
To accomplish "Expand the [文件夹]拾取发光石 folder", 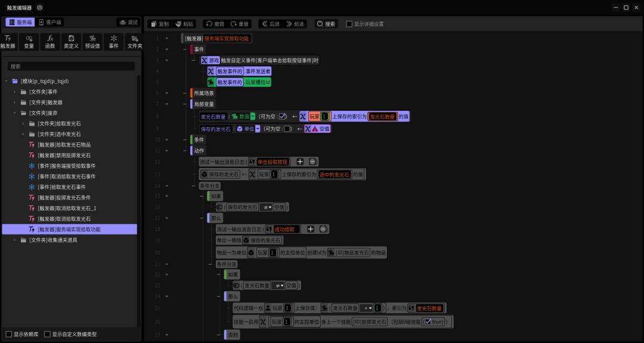I will [23, 123].
